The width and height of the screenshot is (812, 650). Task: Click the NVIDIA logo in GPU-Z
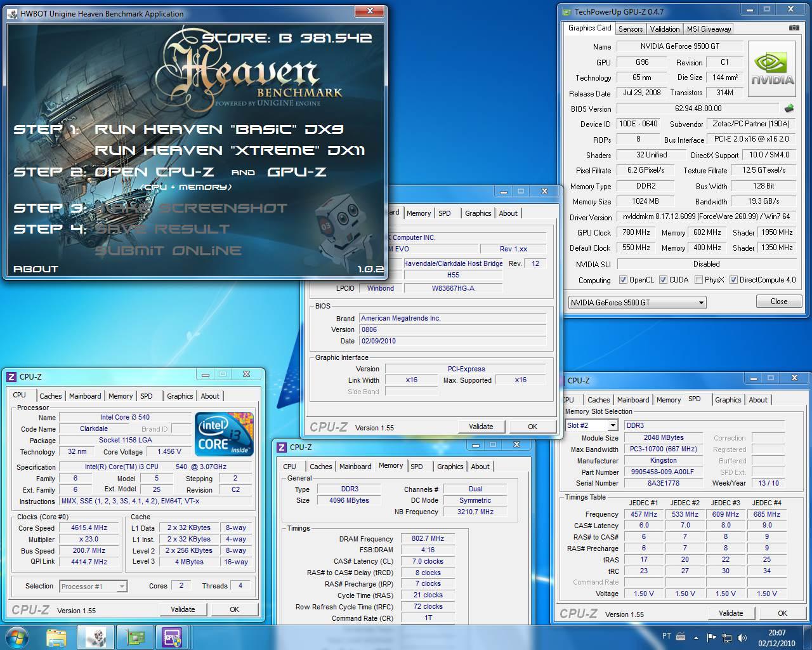coord(772,69)
